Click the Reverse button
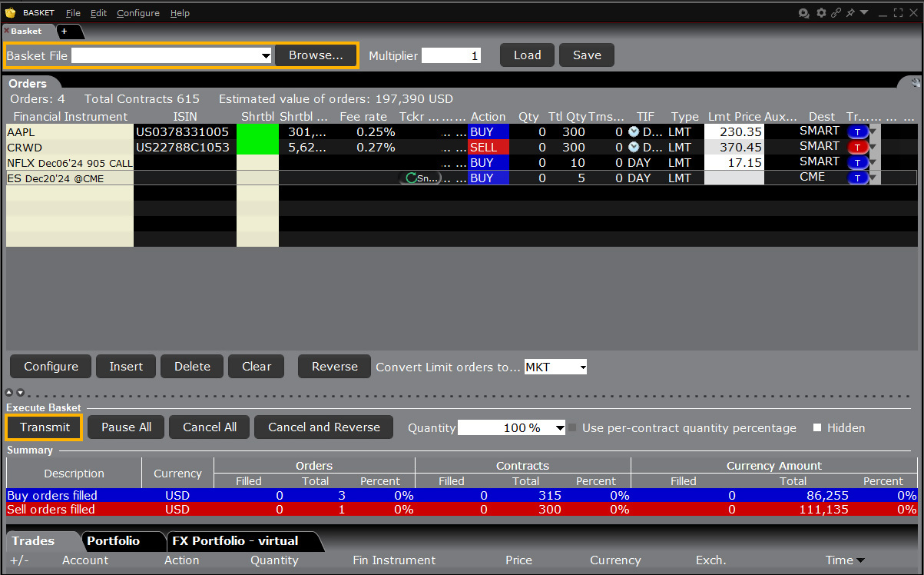This screenshot has width=924, height=575. (x=334, y=367)
